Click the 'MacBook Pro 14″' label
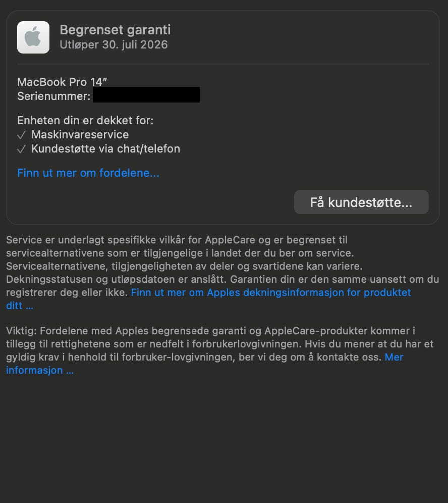This screenshot has width=448, height=503. (62, 82)
